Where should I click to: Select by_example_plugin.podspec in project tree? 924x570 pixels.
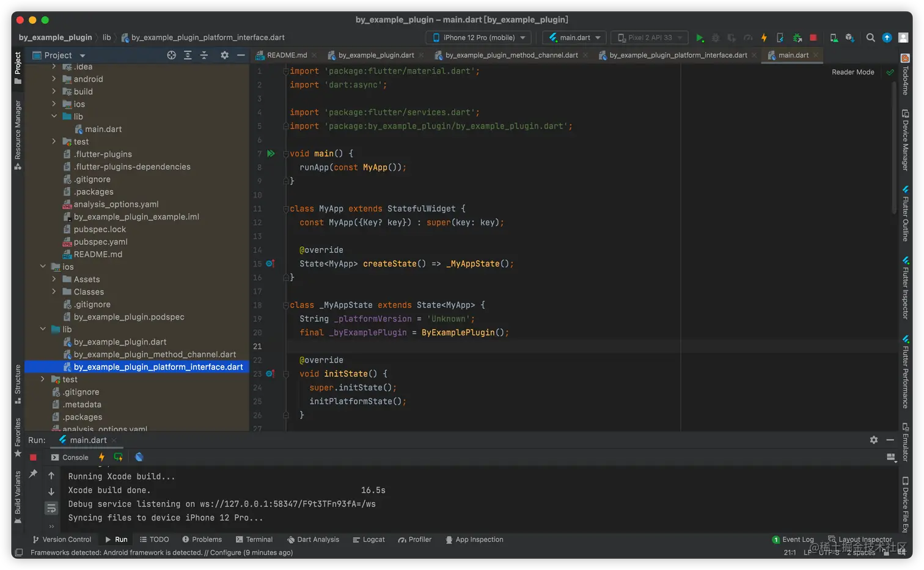pyautogui.click(x=129, y=316)
